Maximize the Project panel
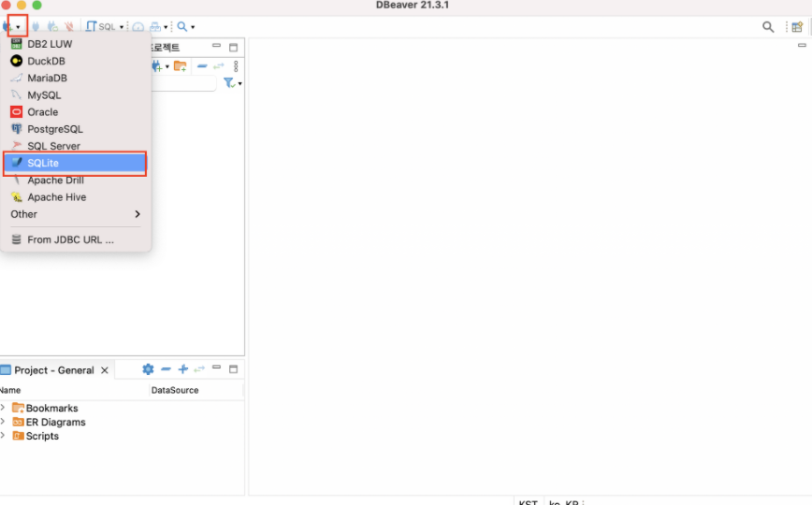 click(x=234, y=369)
